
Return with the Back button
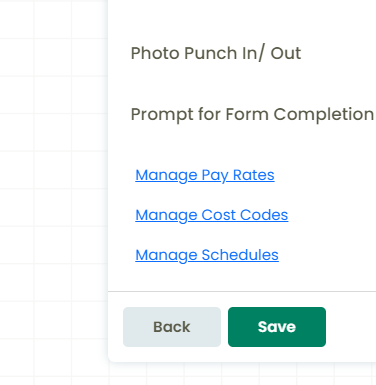click(172, 327)
